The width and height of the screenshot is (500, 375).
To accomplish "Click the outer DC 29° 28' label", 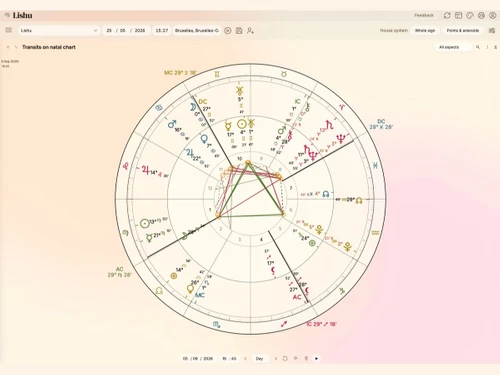I will tap(381, 124).
